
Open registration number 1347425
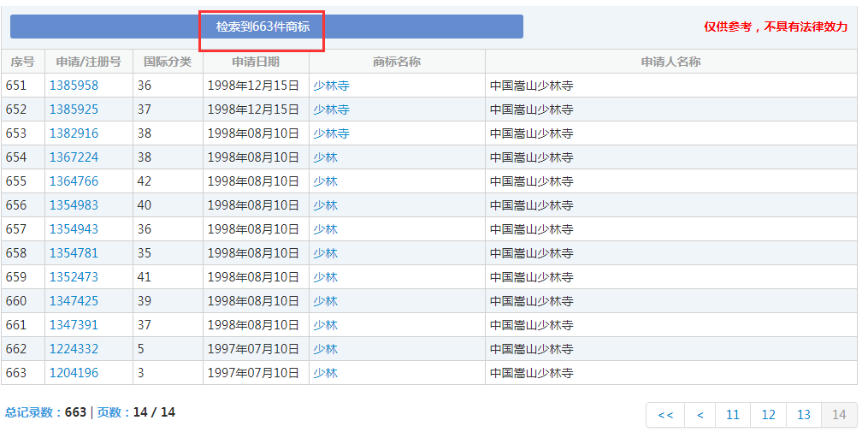click(x=74, y=300)
